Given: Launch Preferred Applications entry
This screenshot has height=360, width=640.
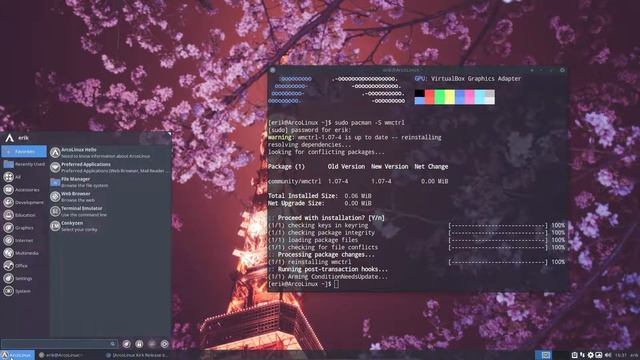Looking at the screenshot, I should 109,167.
